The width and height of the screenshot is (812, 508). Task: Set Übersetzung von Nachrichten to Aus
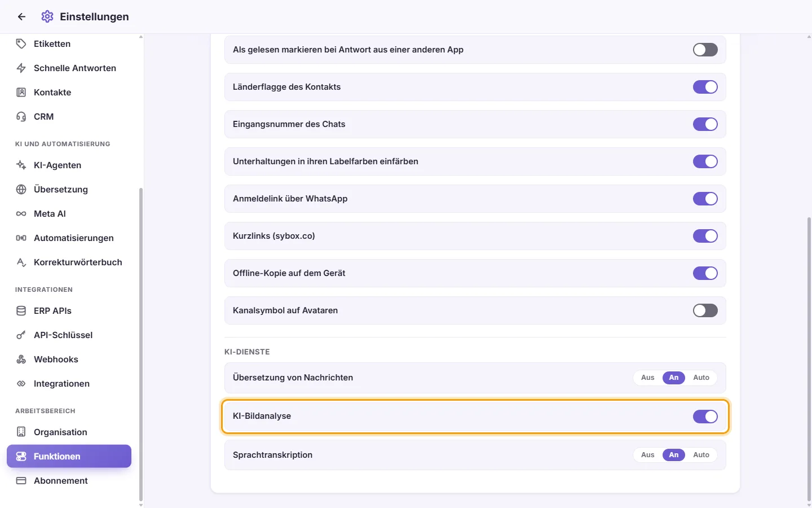(x=648, y=378)
